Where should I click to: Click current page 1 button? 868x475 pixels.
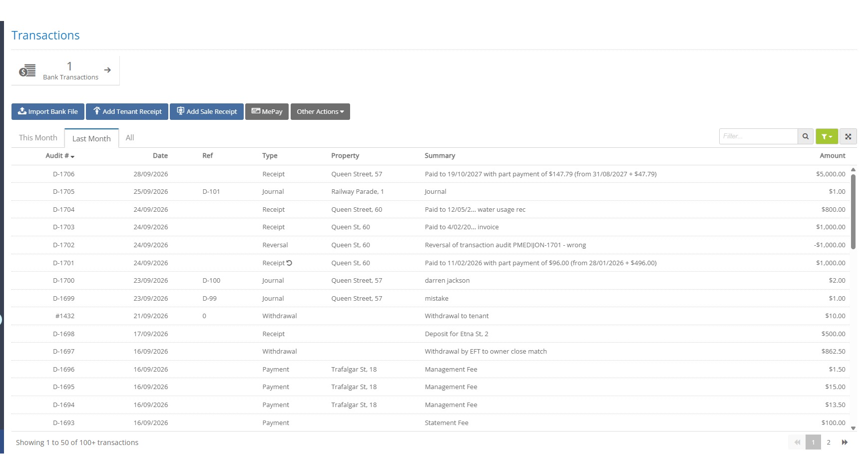coord(813,443)
